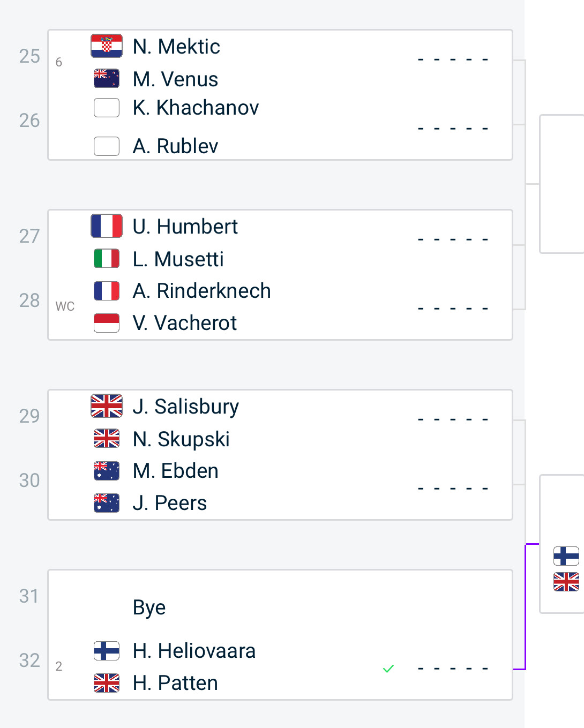Click the French flag beside U. Humbert
The image size is (584, 728).
tap(107, 226)
